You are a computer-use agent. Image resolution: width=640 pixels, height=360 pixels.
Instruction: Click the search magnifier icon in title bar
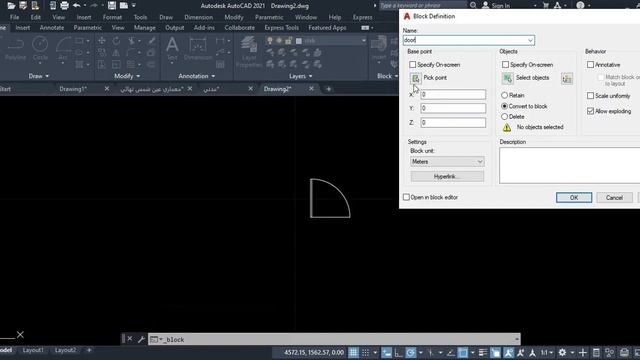point(473,5)
